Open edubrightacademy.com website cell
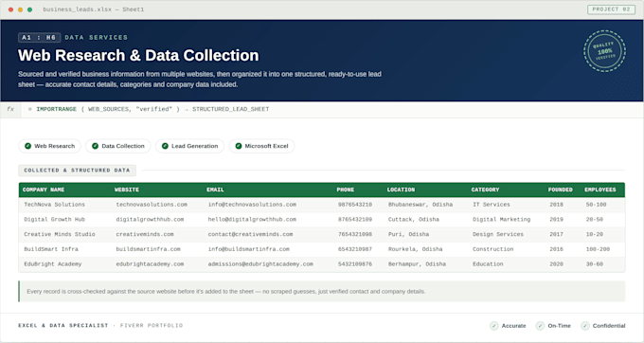The width and height of the screenshot is (644, 343). pos(150,264)
